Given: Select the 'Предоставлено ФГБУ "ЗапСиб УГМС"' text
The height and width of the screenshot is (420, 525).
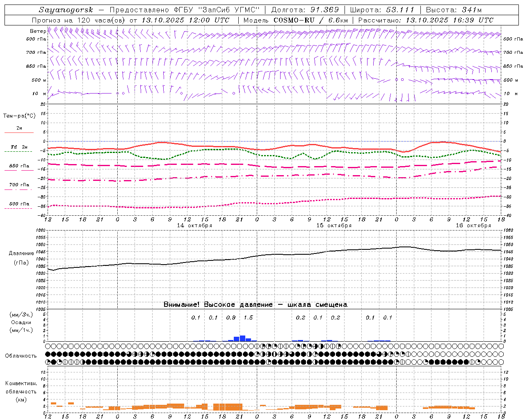Looking at the screenshot, I should click(185, 10).
